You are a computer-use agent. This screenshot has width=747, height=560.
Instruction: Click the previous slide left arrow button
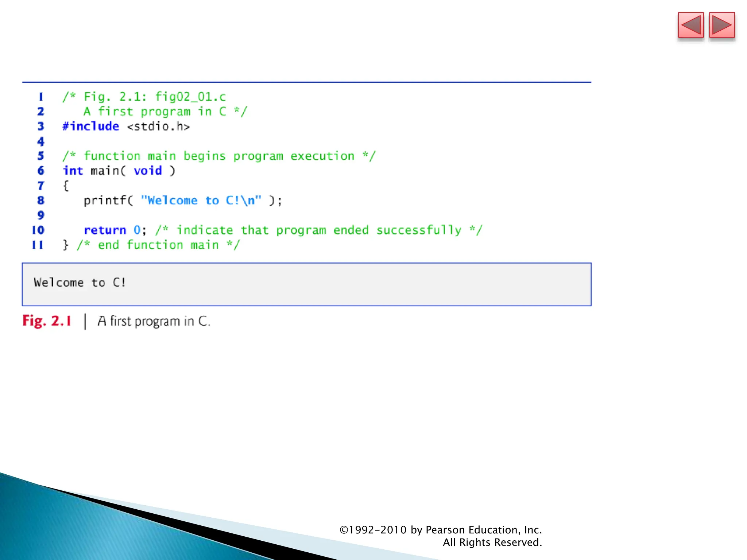click(x=690, y=25)
